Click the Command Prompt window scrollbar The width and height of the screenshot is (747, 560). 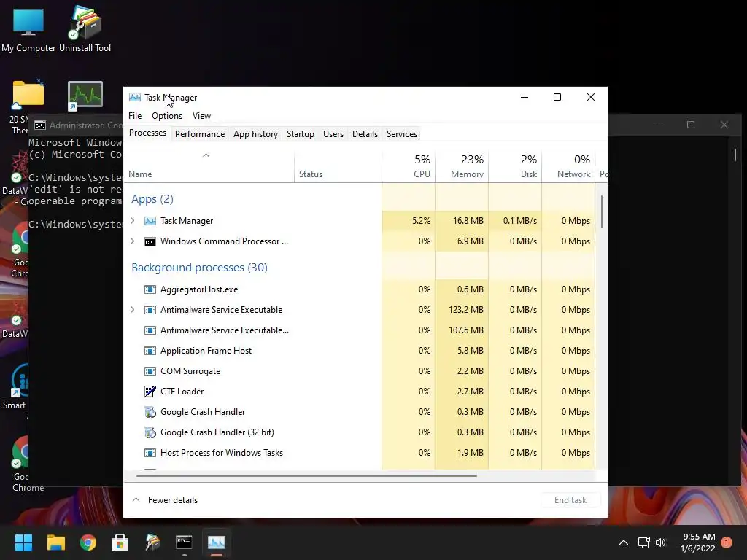tap(735, 155)
